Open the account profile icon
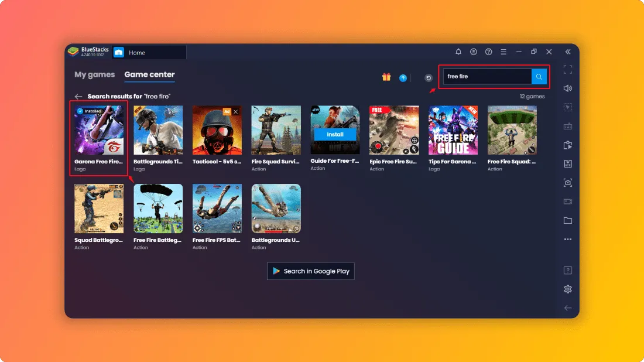The width and height of the screenshot is (644, 362). (474, 52)
